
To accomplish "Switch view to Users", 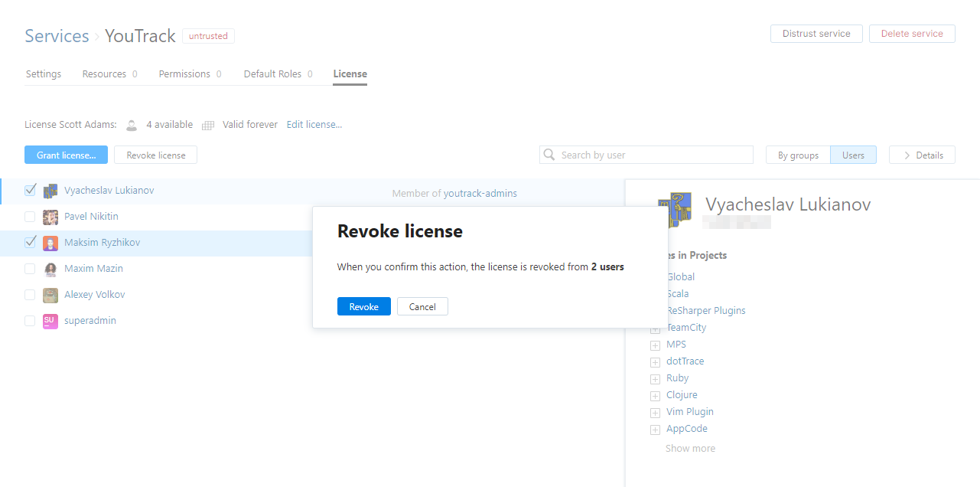I will point(853,155).
